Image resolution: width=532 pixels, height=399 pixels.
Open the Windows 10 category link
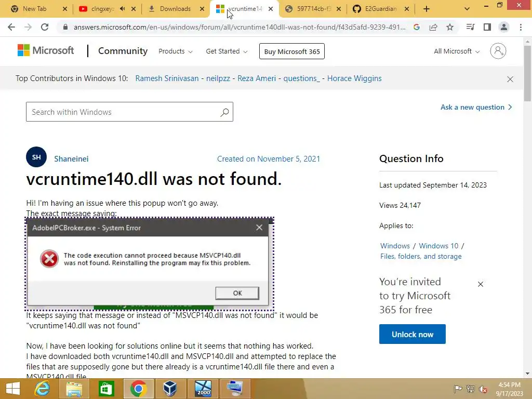tap(438, 246)
